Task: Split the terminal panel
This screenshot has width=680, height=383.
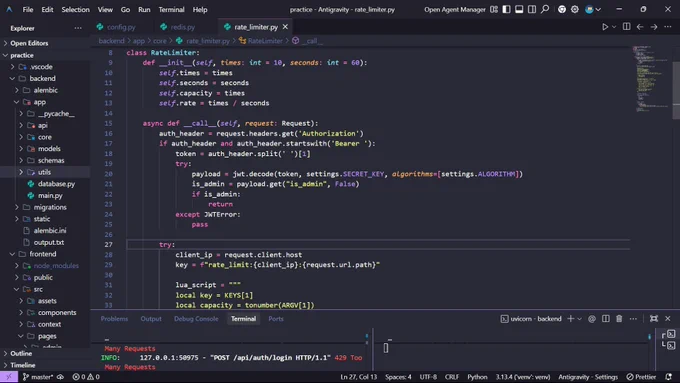Action: pos(606,319)
